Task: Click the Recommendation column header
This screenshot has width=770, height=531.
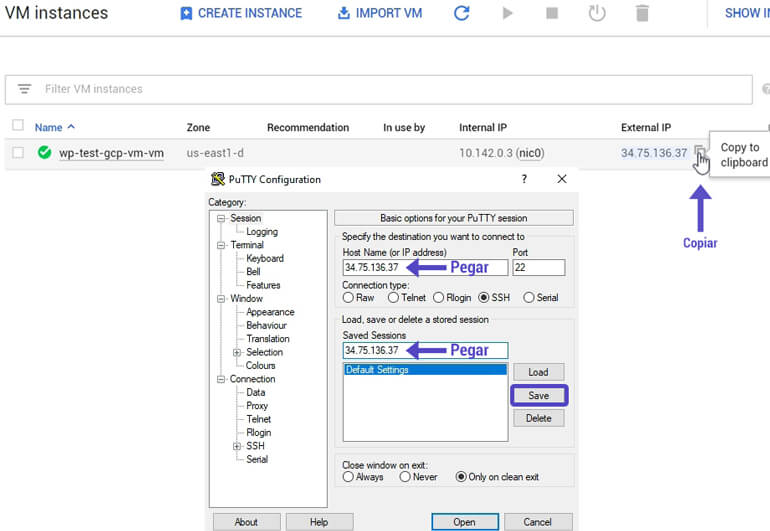Action: [308, 127]
